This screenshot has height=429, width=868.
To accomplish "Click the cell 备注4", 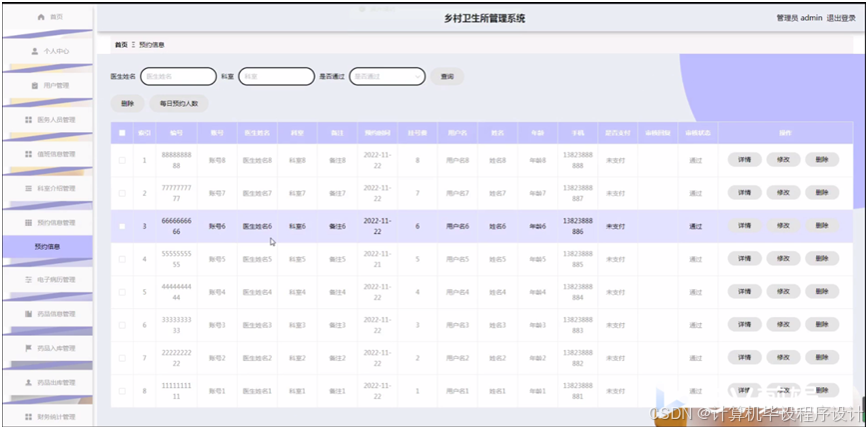I will coord(338,292).
